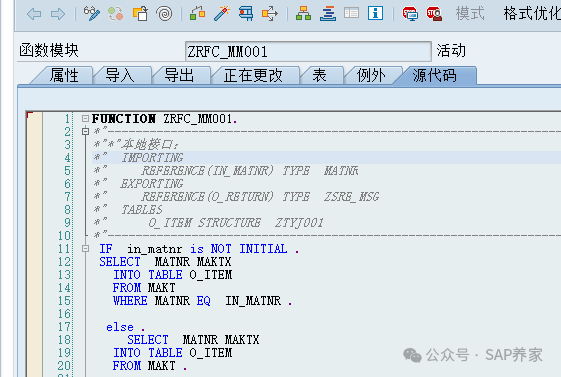Click the Forward arrow icon in toolbar

point(58,14)
